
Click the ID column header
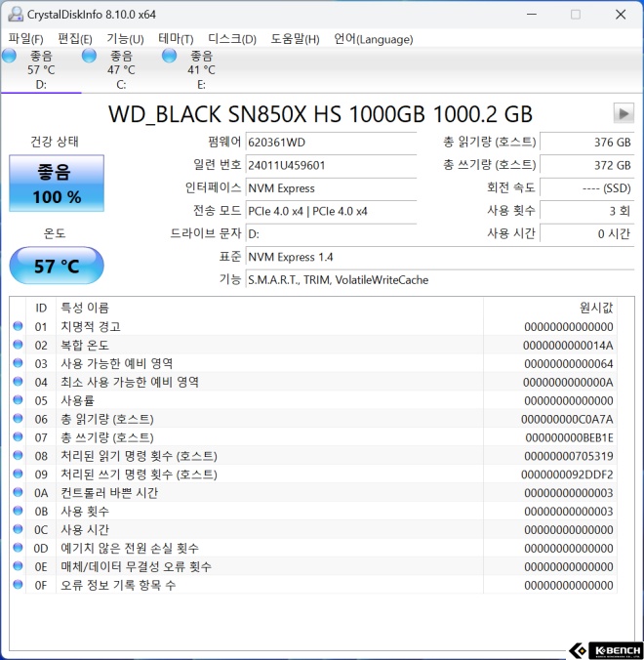point(41,308)
